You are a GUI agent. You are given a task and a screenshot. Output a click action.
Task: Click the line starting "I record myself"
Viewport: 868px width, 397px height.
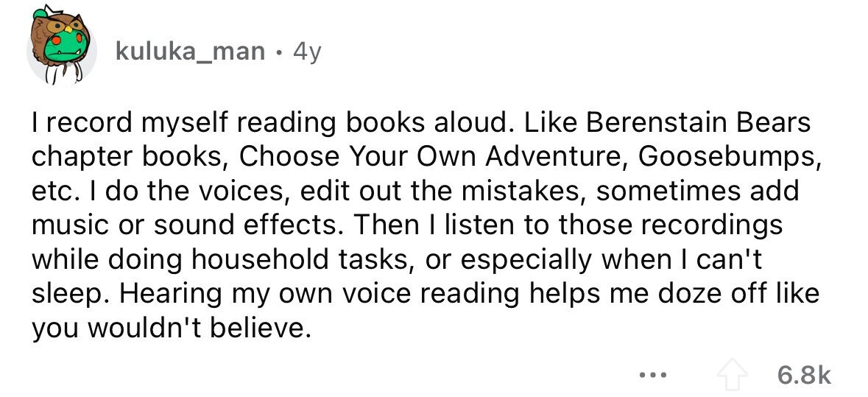coord(420,123)
